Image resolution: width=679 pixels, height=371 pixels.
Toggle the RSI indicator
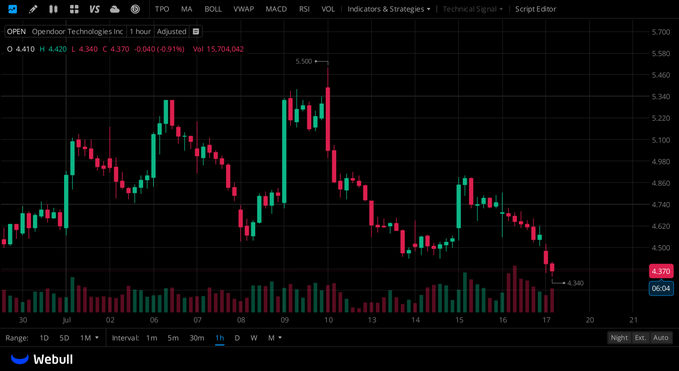tap(304, 9)
